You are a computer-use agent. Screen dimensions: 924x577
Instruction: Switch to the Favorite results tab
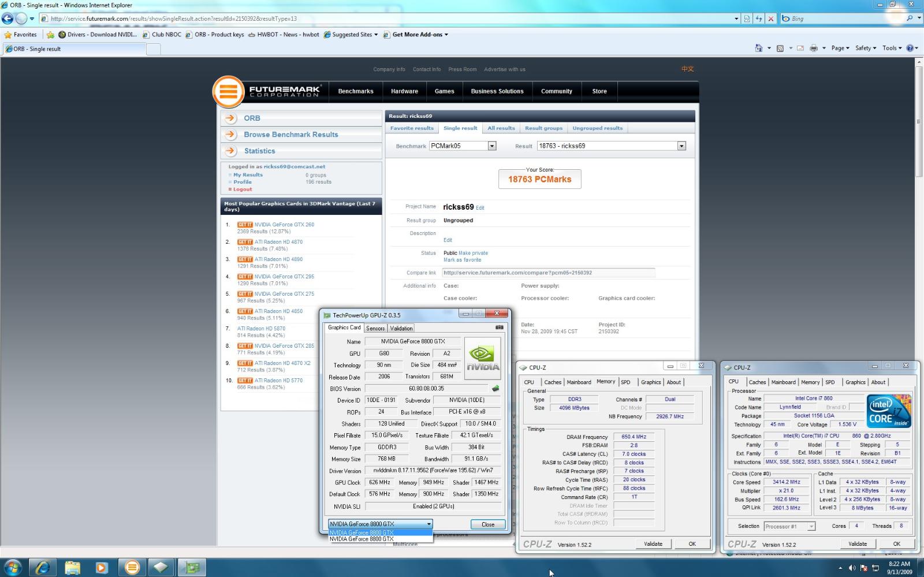[x=412, y=128]
